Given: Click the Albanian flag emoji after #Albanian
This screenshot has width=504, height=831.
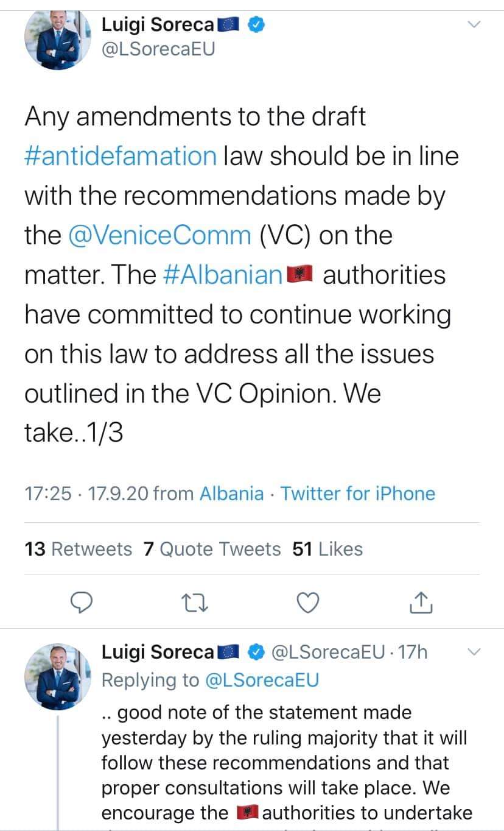Looking at the screenshot, I should (299, 275).
